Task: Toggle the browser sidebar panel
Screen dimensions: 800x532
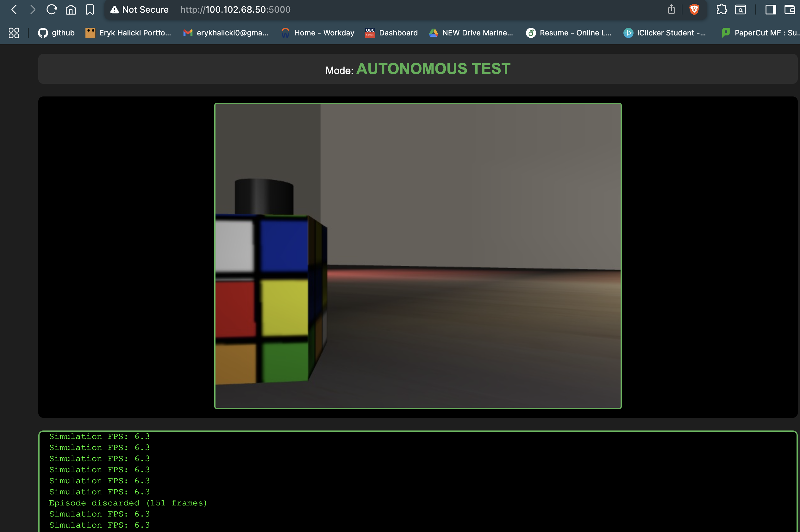Action: (x=771, y=9)
